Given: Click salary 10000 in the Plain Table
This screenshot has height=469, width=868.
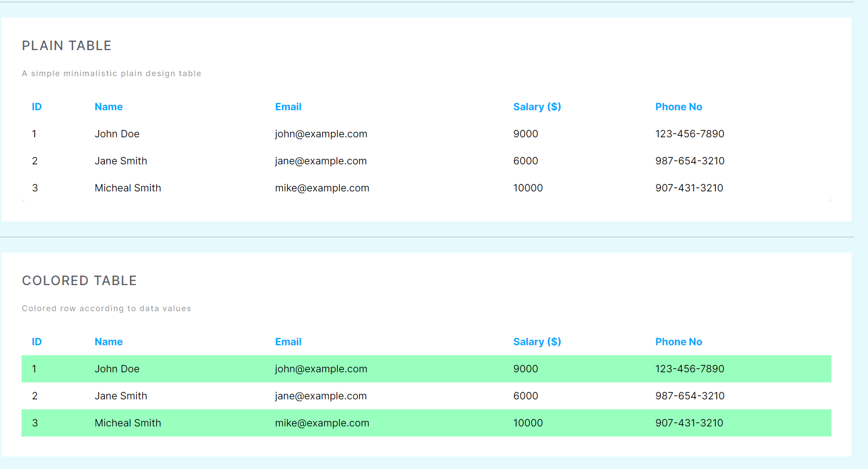Looking at the screenshot, I should click(528, 188).
